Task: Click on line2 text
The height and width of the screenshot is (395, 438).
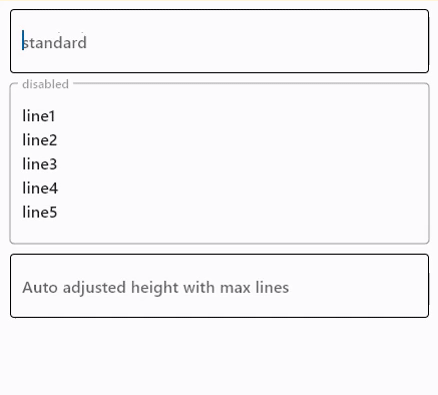Action: (x=40, y=140)
